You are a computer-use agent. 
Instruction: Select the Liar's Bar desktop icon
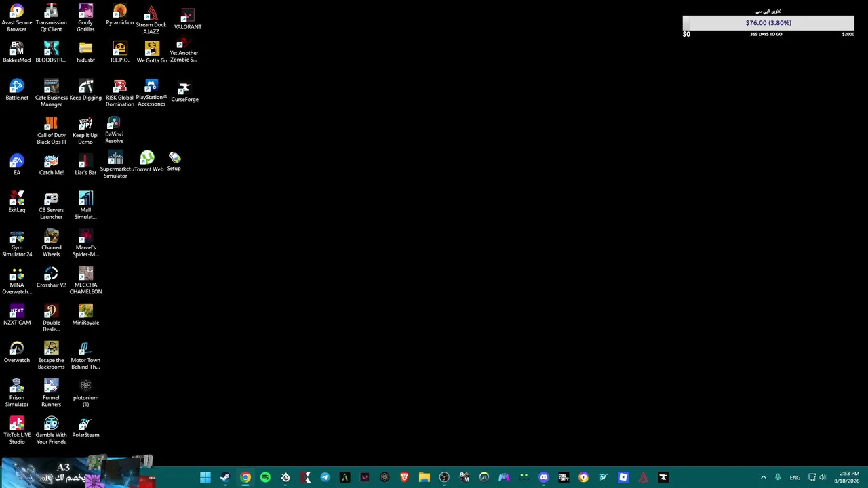(85, 165)
